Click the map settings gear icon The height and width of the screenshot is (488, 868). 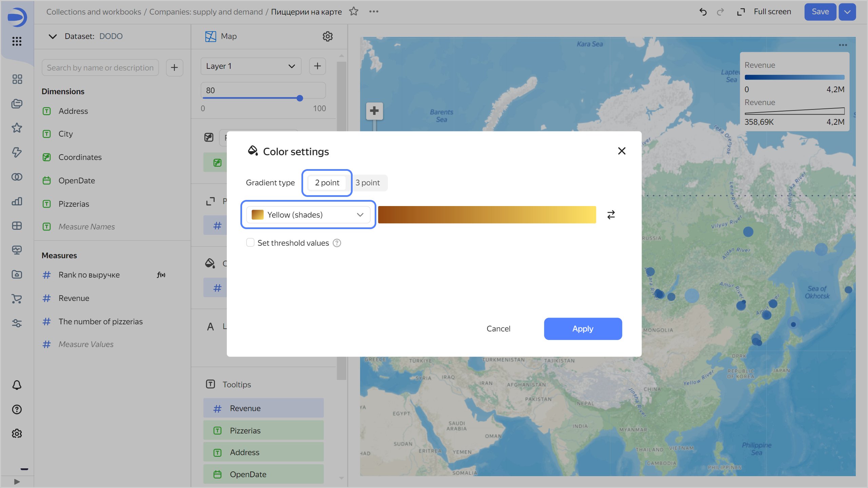click(x=327, y=36)
